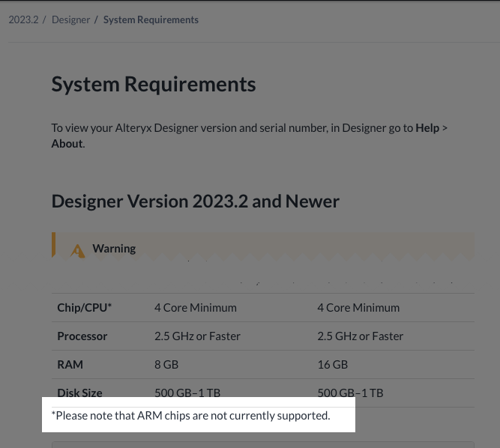Click 500 GB–1 TB beside Disk Size label
Image resolution: width=500 pixels, height=448 pixels.
coord(187,393)
